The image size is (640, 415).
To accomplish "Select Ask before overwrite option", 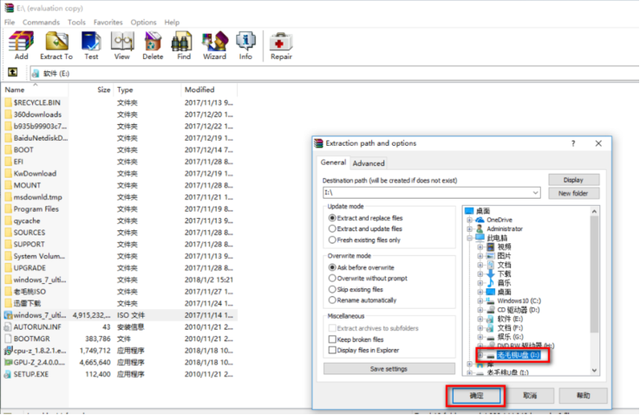I will [x=332, y=267].
